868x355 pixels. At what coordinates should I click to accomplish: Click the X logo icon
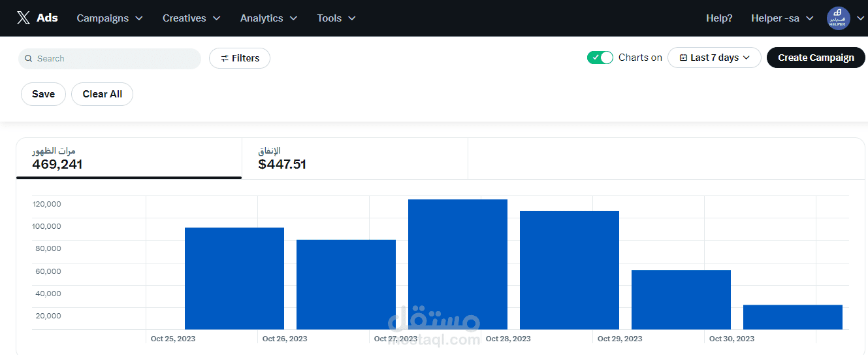pos(24,18)
